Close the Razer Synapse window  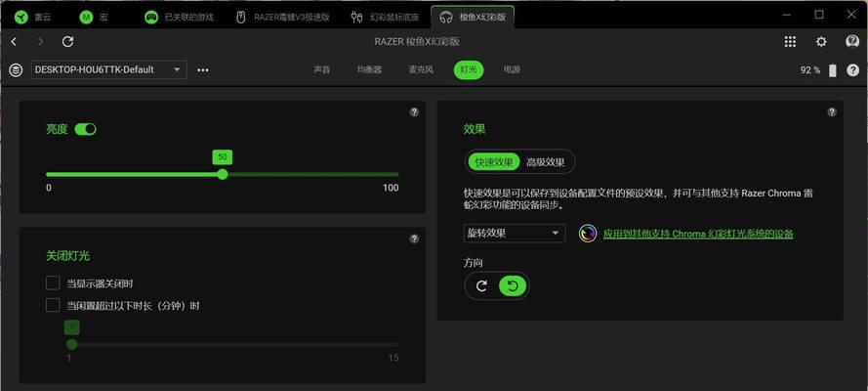tap(851, 15)
